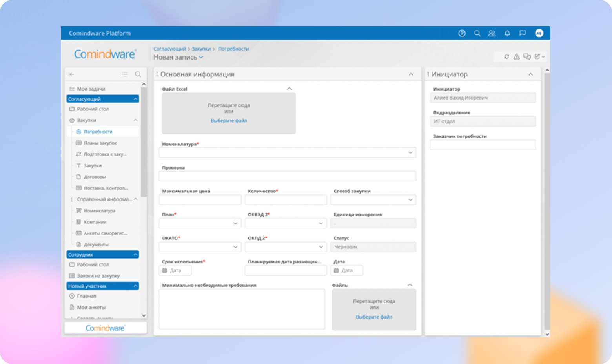Go to Закупки breadcrumb link
This screenshot has height=364, width=612.
(x=201, y=49)
